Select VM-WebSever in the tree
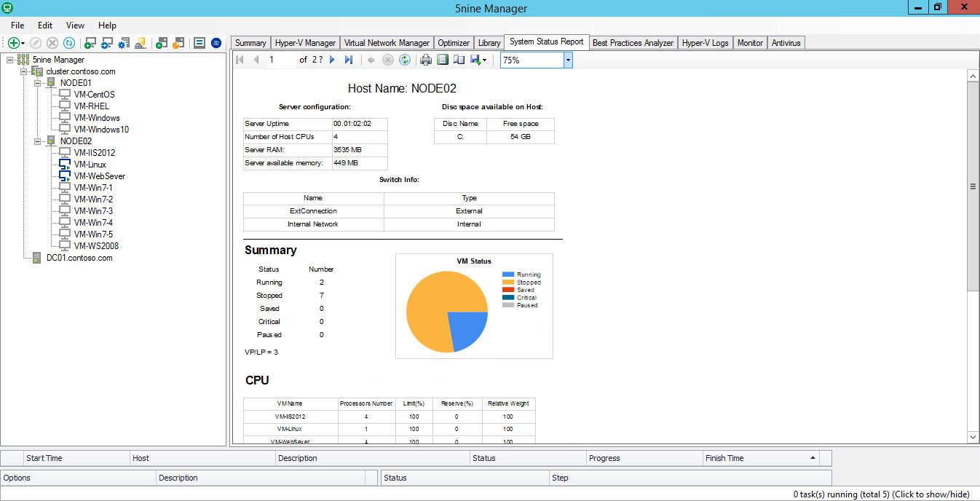The image size is (980, 501). tap(100, 176)
